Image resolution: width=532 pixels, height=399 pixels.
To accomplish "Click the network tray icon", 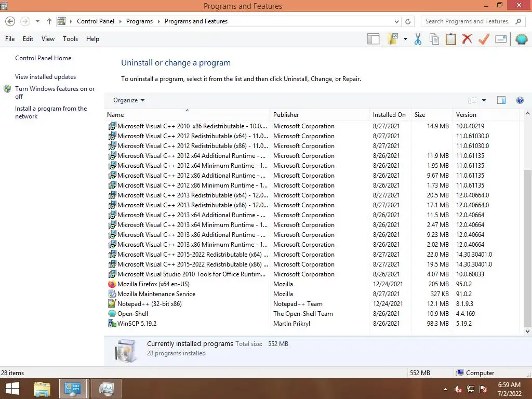I will pos(471,389).
